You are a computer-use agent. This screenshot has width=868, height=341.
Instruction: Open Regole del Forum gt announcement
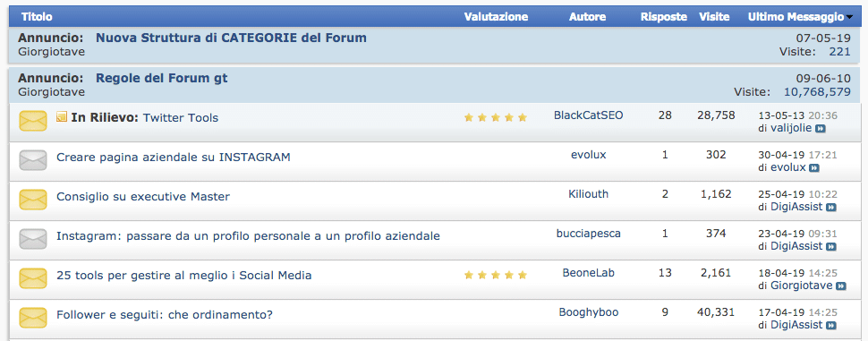pyautogui.click(x=162, y=78)
